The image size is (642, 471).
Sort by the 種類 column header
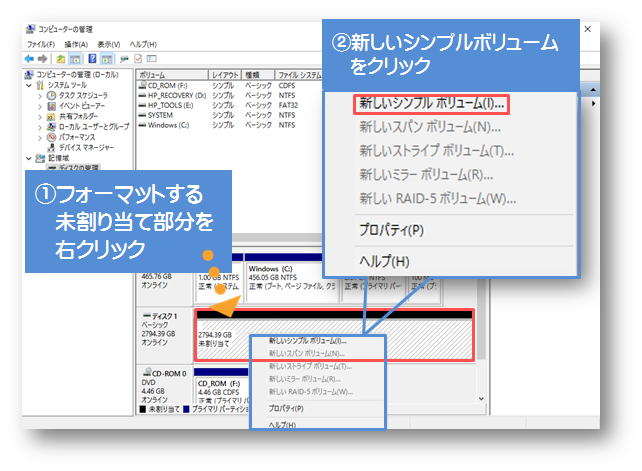point(258,75)
